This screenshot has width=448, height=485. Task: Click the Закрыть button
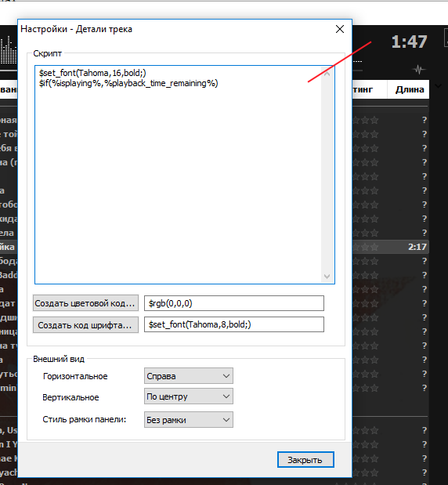click(x=305, y=460)
